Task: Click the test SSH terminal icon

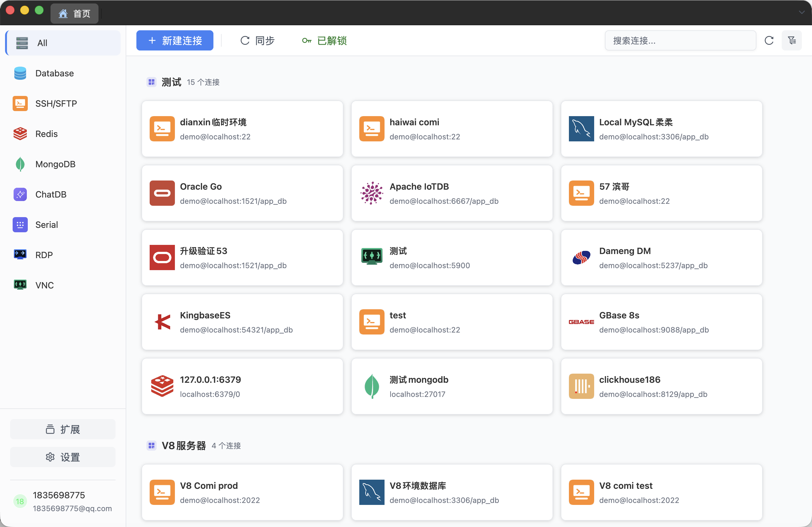Action: (x=372, y=322)
